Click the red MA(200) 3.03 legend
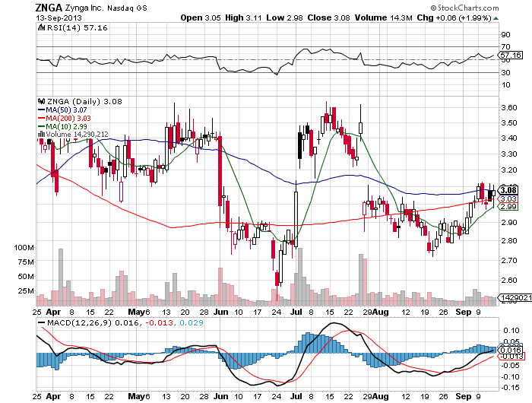Viewport: 532px width, 403px height. point(65,118)
